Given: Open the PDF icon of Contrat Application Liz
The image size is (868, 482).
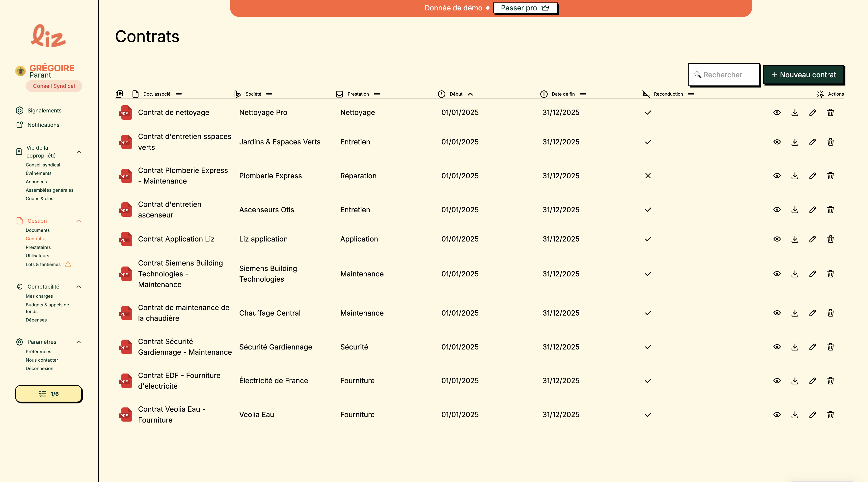Looking at the screenshot, I should click(x=126, y=239).
